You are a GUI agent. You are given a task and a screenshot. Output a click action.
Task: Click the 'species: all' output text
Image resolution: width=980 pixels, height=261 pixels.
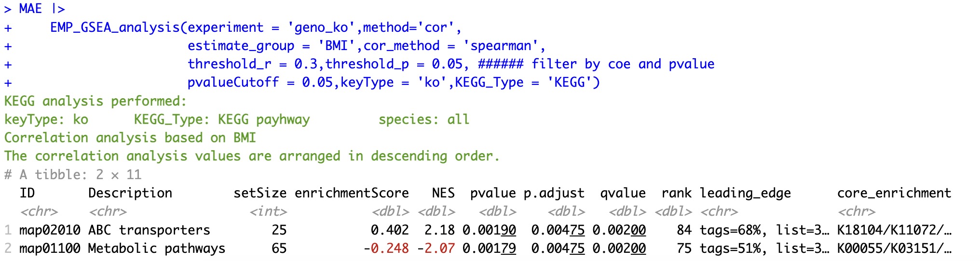423,119
